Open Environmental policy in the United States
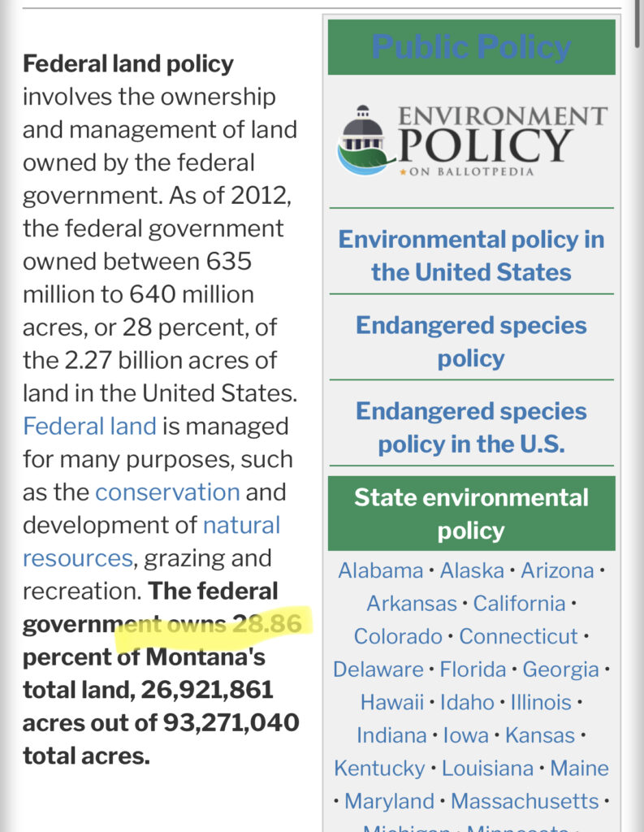This screenshot has height=832, width=644. (x=471, y=255)
